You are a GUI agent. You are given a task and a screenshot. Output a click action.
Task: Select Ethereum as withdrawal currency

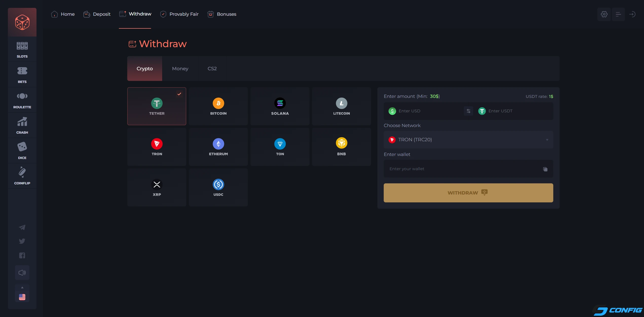[x=218, y=147]
